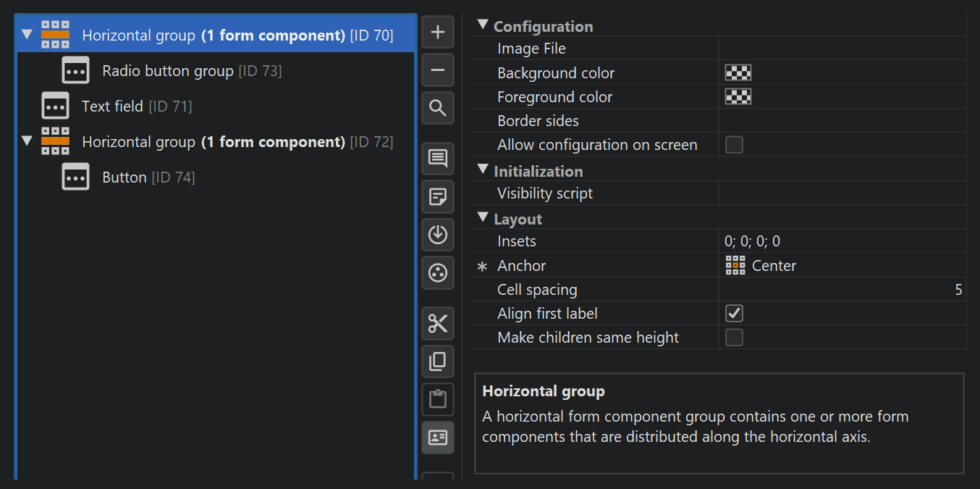
Task: Select the Radio button group item
Action: (x=167, y=71)
